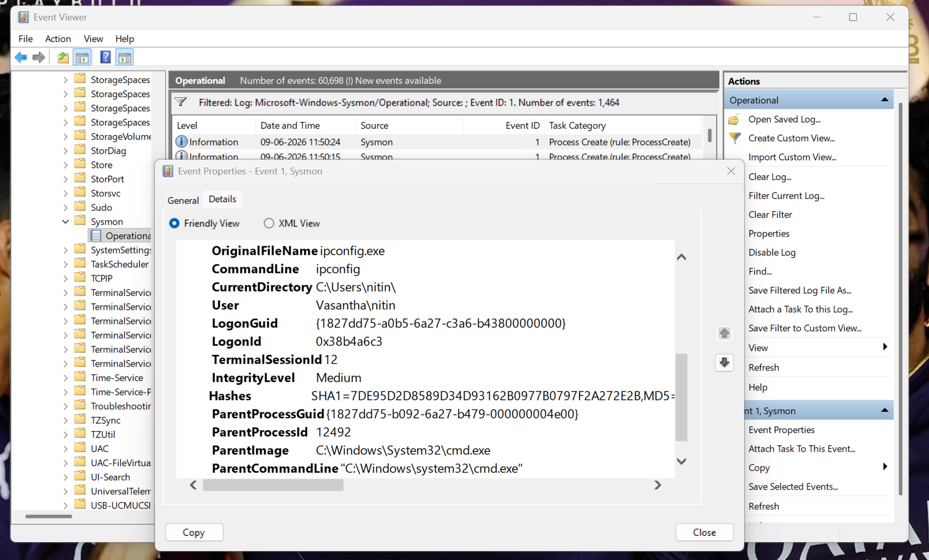Image resolution: width=929 pixels, height=560 pixels.
Task: Click the ParentImage cmd.exe path value
Action: pyautogui.click(x=403, y=450)
